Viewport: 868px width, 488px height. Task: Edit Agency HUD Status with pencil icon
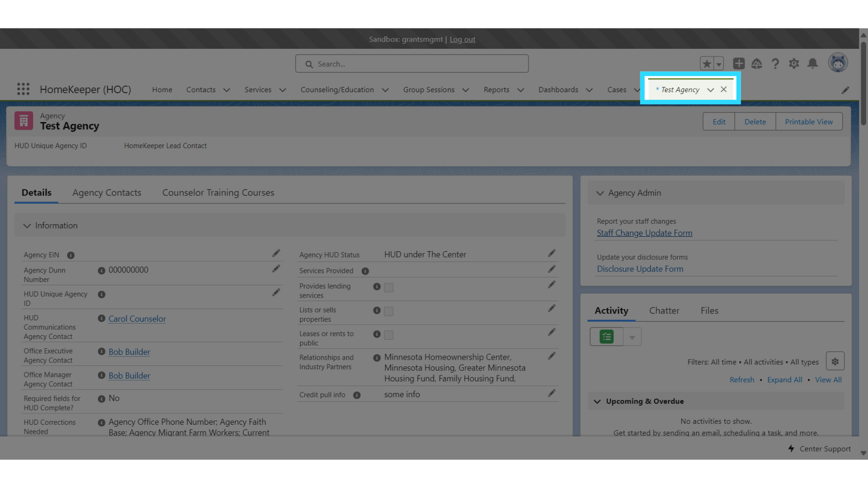click(x=552, y=253)
